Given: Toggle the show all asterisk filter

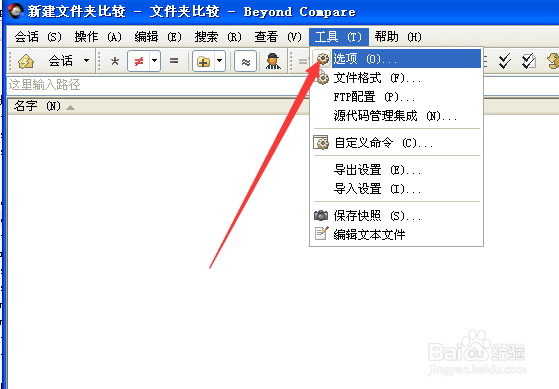Looking at the screenshot, I should 115,61.
